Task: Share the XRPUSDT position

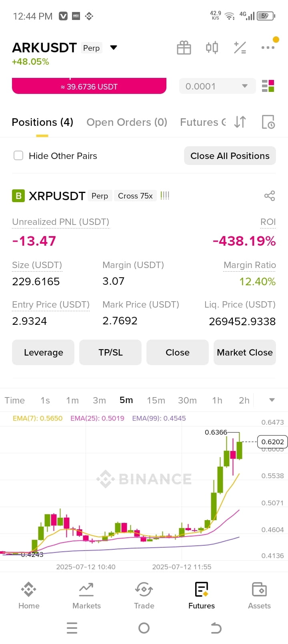Action: [270, 196]
